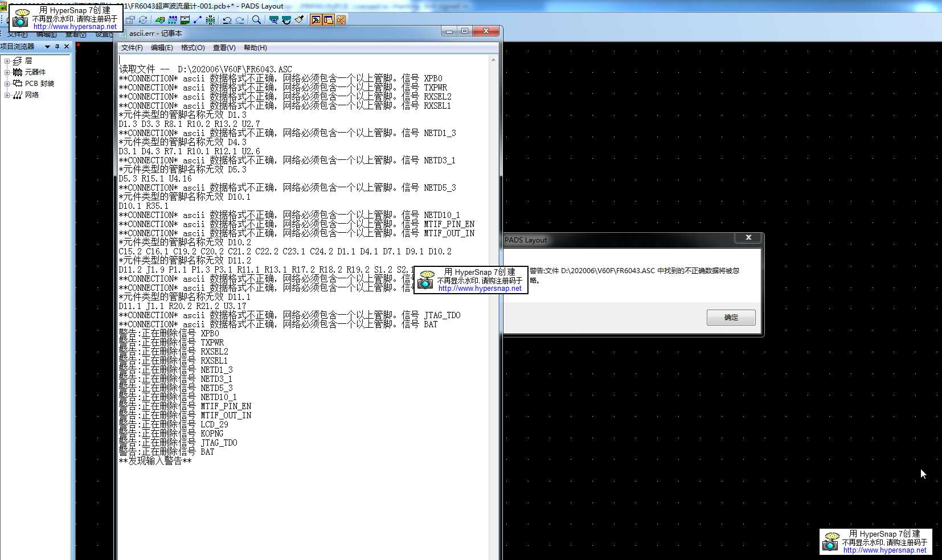The image size is (942, 560).
Task: Select the PCB 封装 footprint icon
Action: pos(18,84)
